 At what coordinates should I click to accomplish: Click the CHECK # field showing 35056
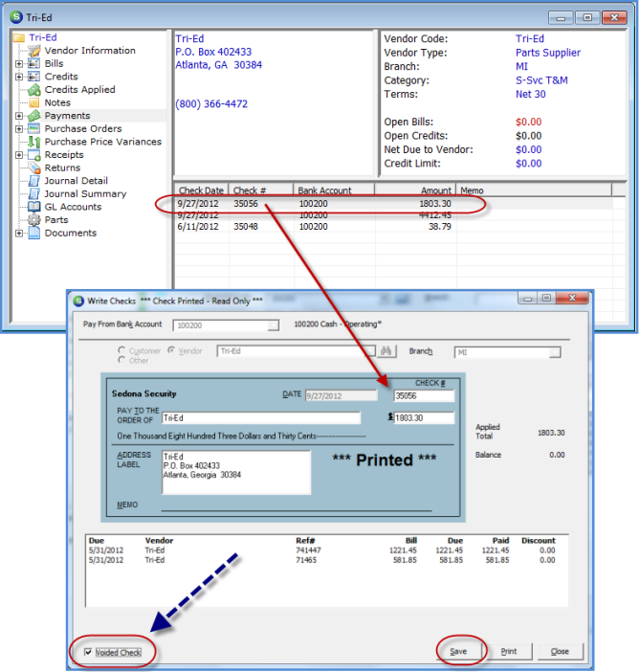click(x=424, y=395)
